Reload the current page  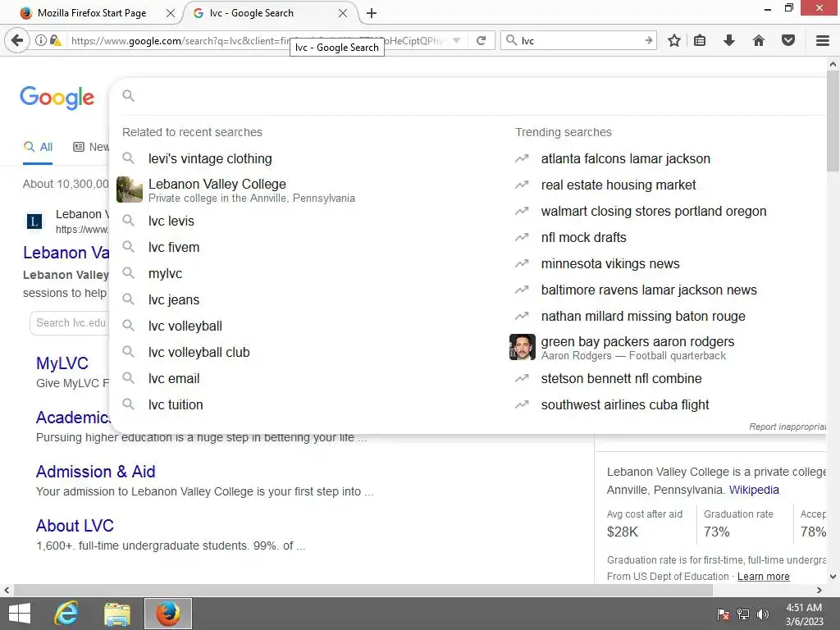pyautogui.click(x=481, y=40)
